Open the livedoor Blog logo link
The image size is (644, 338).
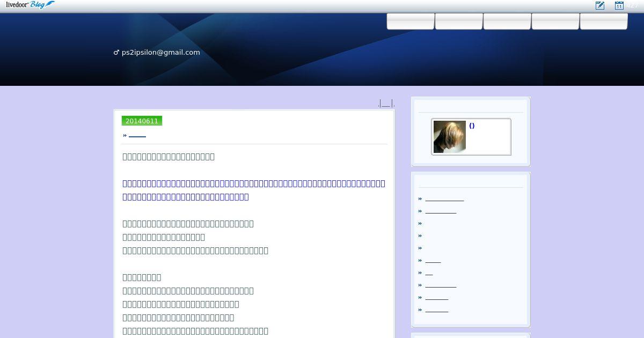pos(30,5)
